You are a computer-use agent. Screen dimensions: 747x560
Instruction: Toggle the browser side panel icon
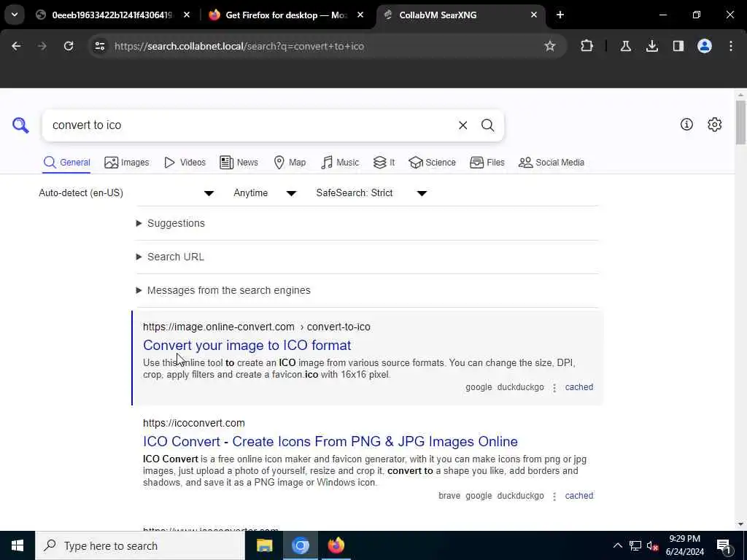678,46
